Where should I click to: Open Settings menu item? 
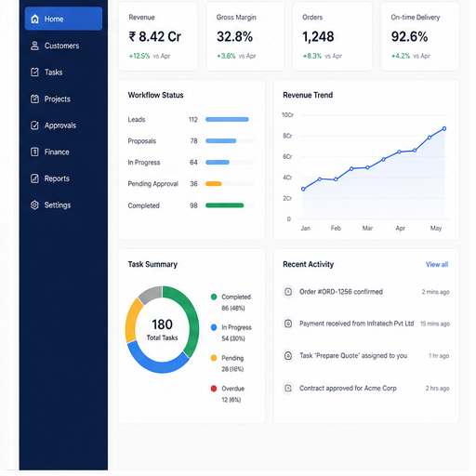[63, 205]
